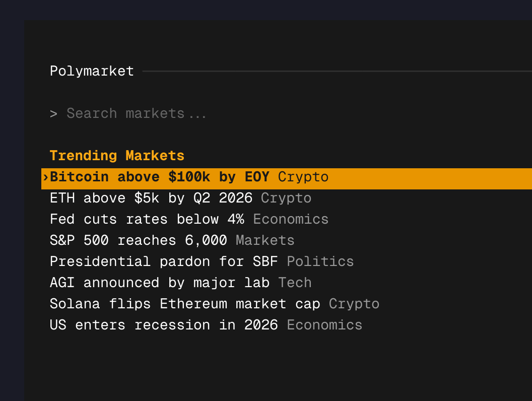Click the search prompt chevron symbol

click(54, 113)
